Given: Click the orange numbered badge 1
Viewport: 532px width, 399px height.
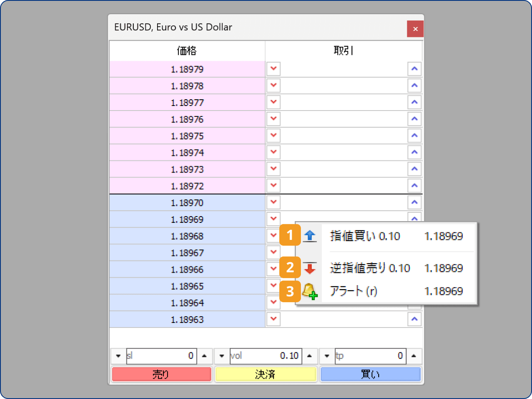Looking at the screenshot, I should pyautogui.click(x=289, y=235).
